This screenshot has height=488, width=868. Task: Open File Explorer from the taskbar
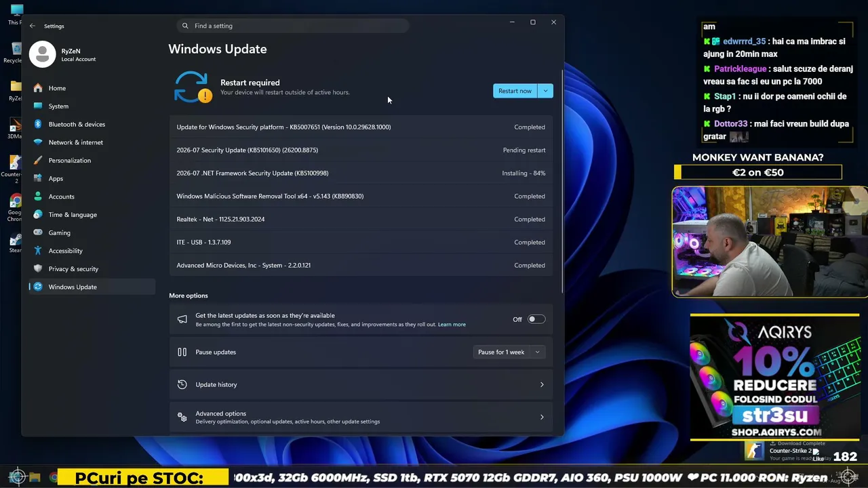click(35, 478)
